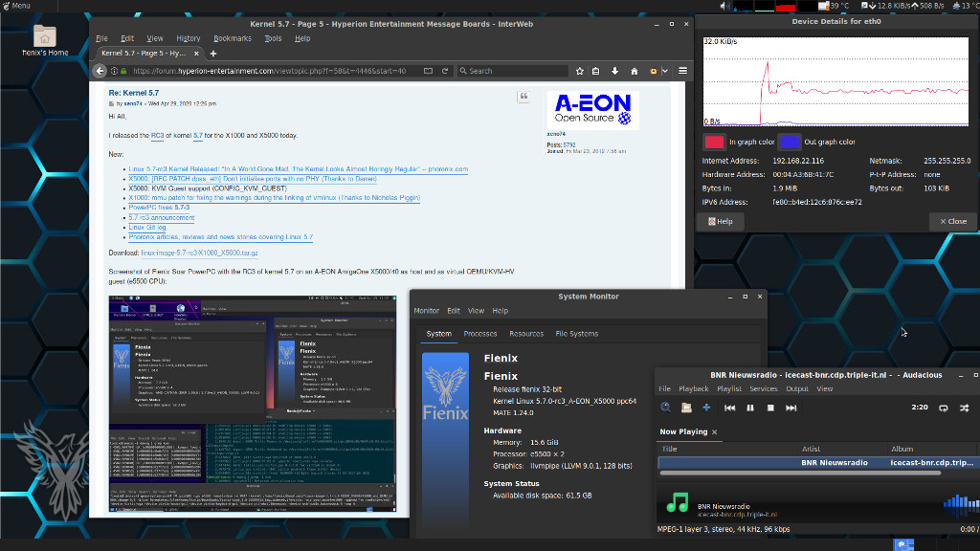This screenshot has width=980, height=551.
Task: Open files icon in Audacious toolbar
Action: (686, 408)
